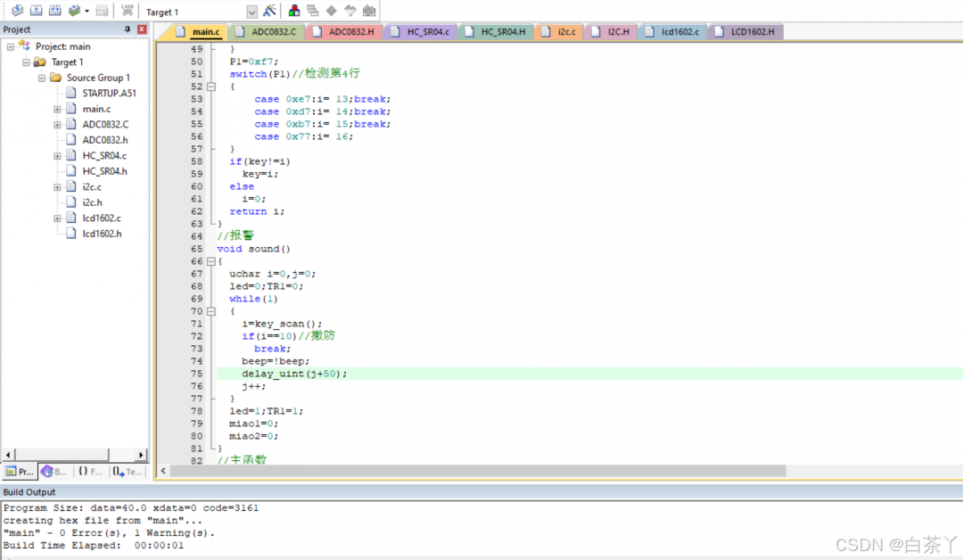
Task: Collapse the code fold at line 66
Action: pos(210,261)
